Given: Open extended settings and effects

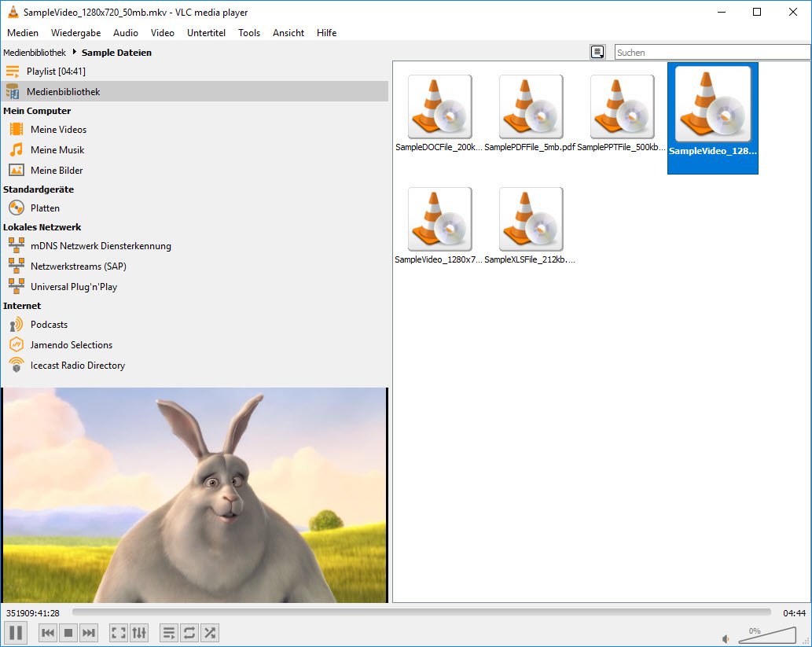Looking at the screenshot, I should [x=138, y=632].
